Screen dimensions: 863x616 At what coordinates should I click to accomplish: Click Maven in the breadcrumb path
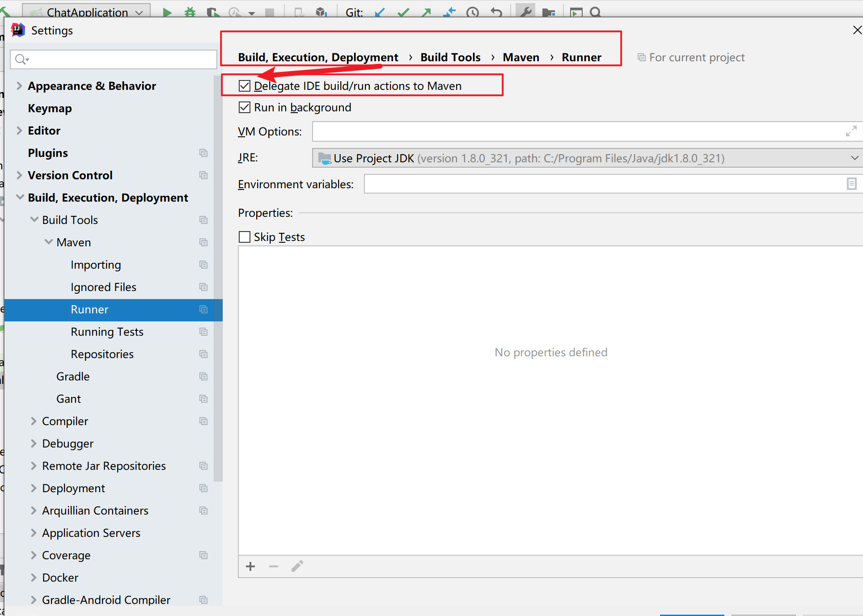coord(521,57)
